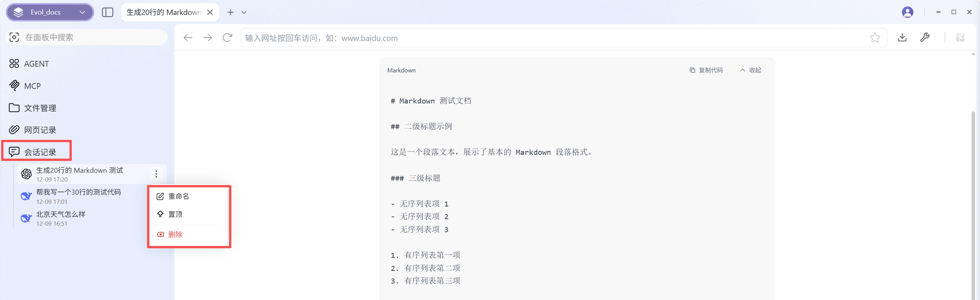
Task: Expand the tab list chevron
Action: pos(244,12)
